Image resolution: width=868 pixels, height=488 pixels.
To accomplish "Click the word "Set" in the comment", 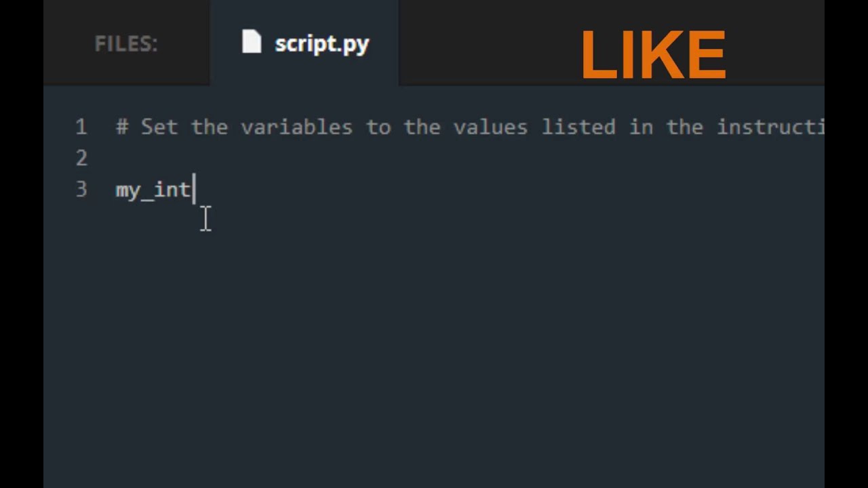I will (159, 127).
